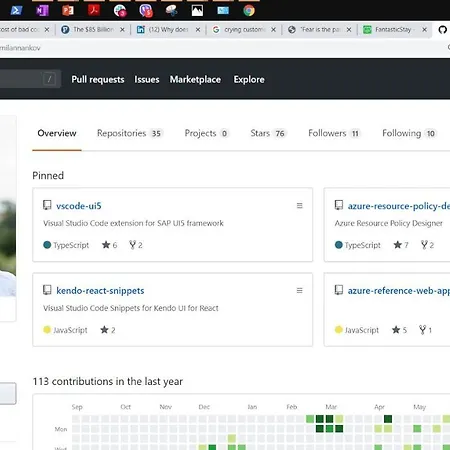The height and width of the screenshot is (450, 450).
Task: Open PowerPoint taskbar icon
Action: coord(68,11)
